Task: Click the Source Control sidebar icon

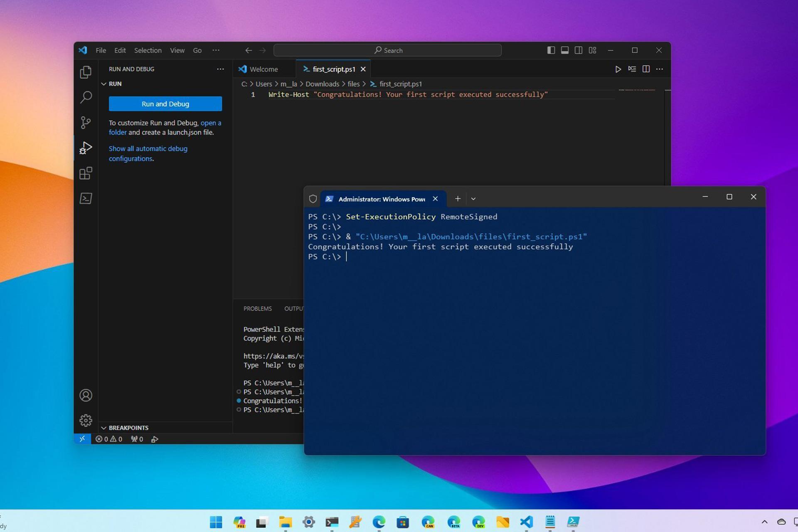Action: pos(85,122)
